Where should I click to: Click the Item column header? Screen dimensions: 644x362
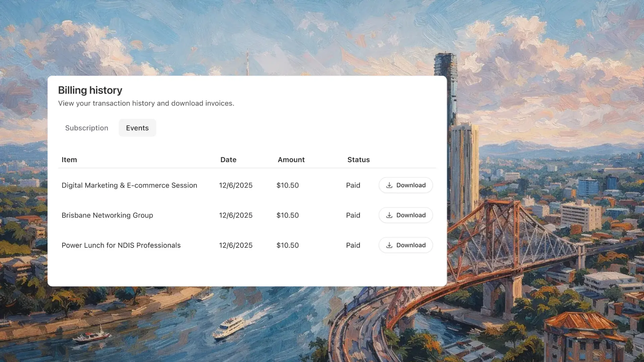[x=69, y=160]
